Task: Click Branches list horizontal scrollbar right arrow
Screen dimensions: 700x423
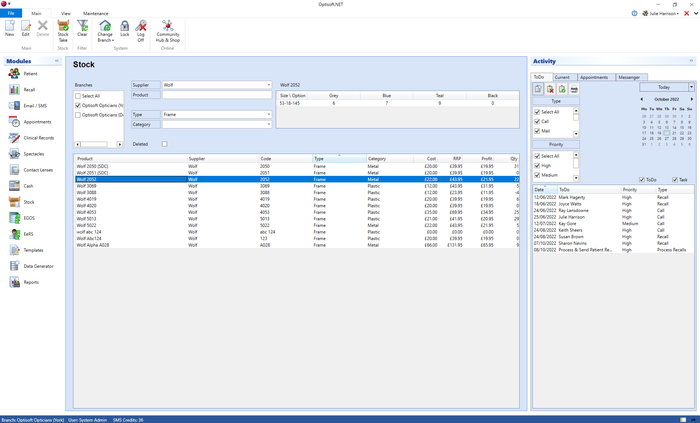Action: 120,145
